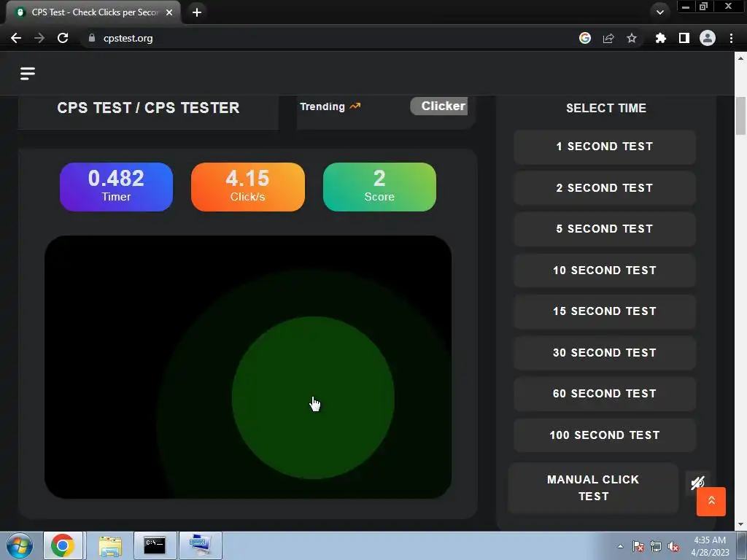The image size is (747, 560).
Task: Select the 1 Second Test
Action: click(605, 147)
